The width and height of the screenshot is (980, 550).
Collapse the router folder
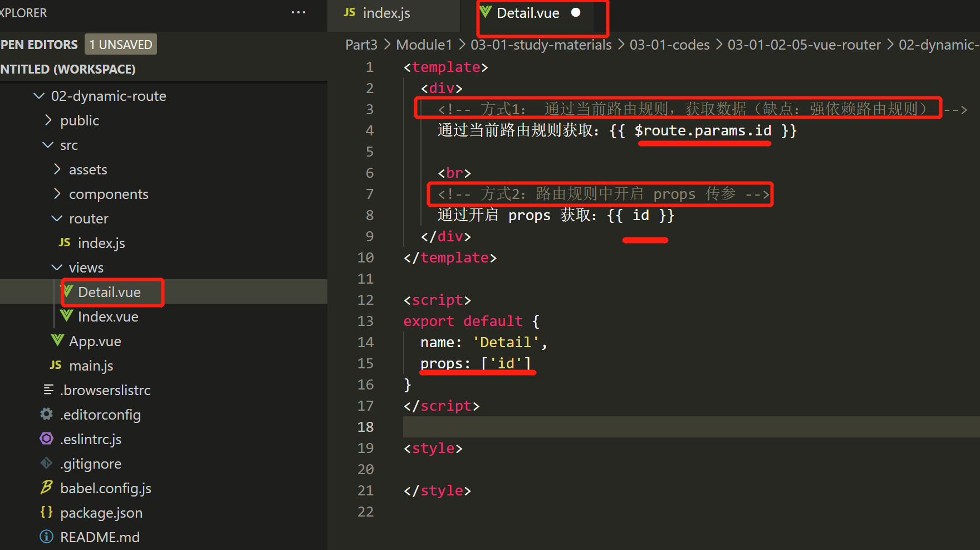(x=57, y=218)
